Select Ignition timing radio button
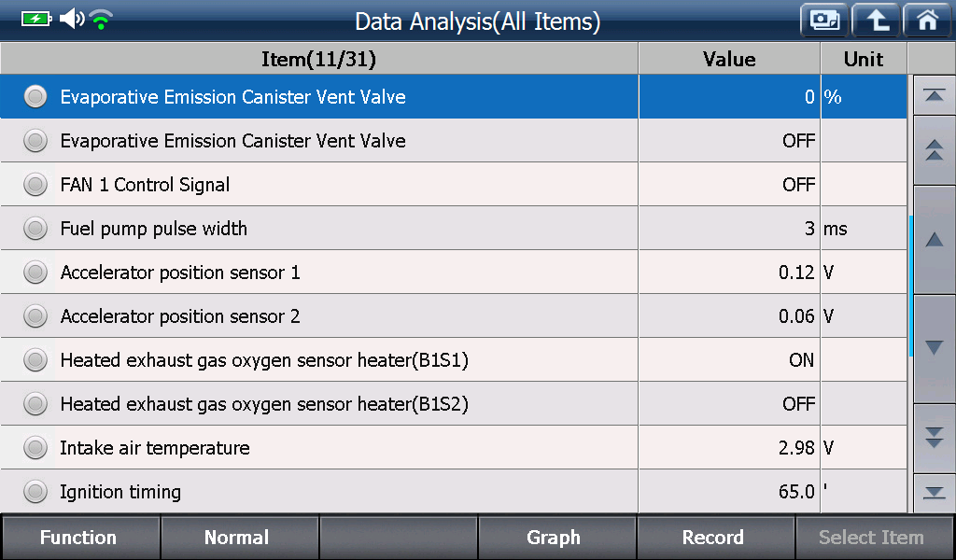This screenshot has width=956, height=560. pos(35,491)
